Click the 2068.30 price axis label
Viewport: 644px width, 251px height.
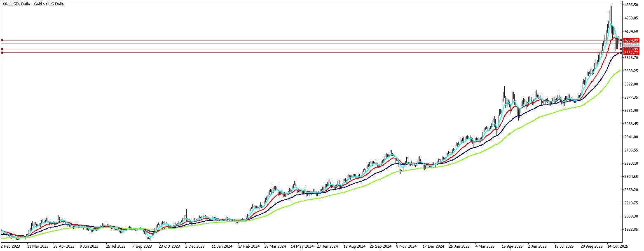pos(632,216)
